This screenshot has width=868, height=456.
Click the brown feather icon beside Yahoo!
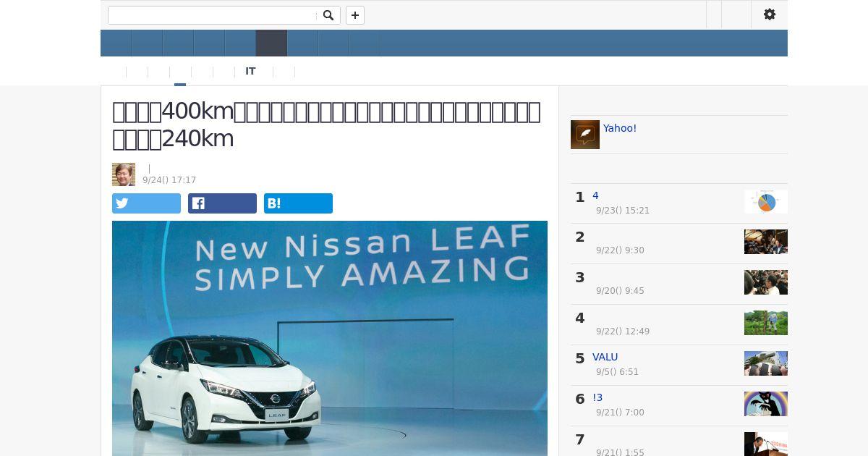click(585, 135)
